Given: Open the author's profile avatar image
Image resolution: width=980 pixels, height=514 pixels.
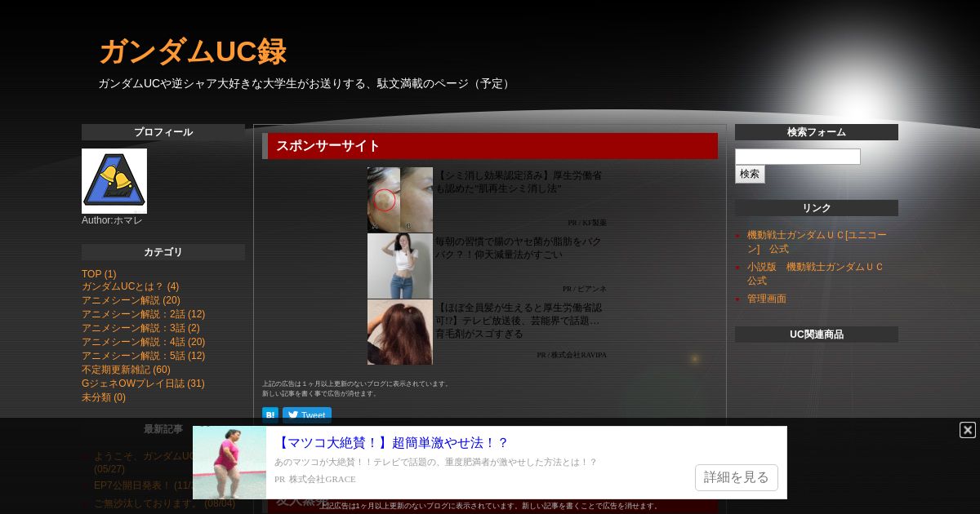Looking at the screenshot, I should (114, 181).
